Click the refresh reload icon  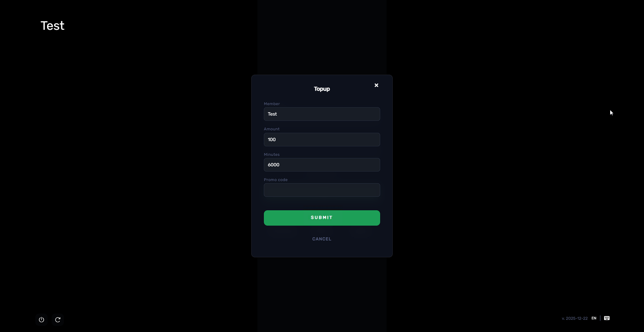pyautogui.click(x=58, y=319)
